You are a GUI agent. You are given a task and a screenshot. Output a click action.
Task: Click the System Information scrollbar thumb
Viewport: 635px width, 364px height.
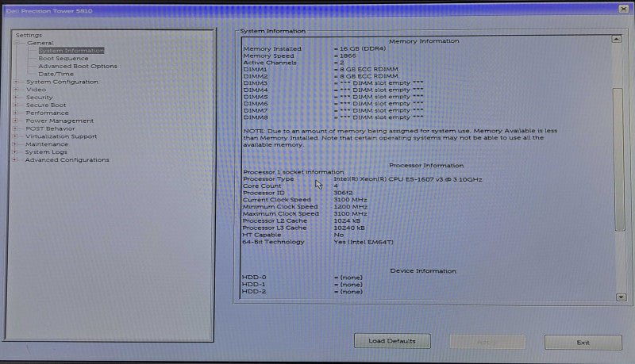pyautogui.click(x=619, y=159)
